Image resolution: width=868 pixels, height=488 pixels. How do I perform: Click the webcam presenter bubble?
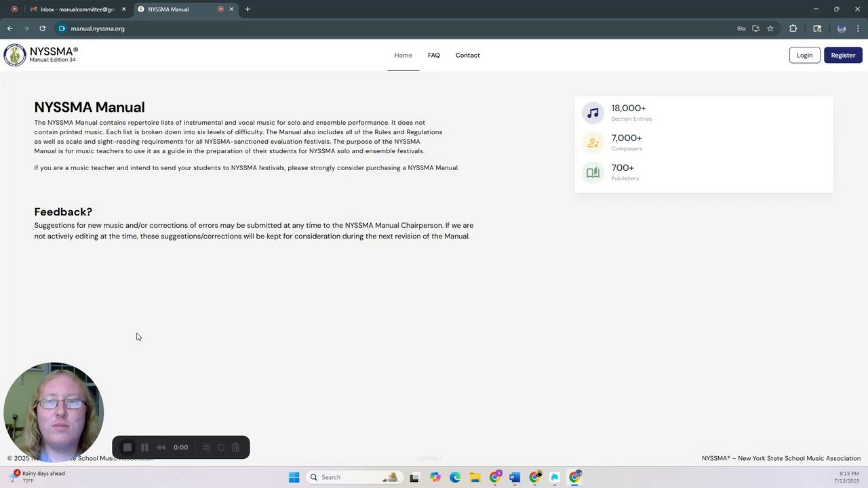click(54, 412)
